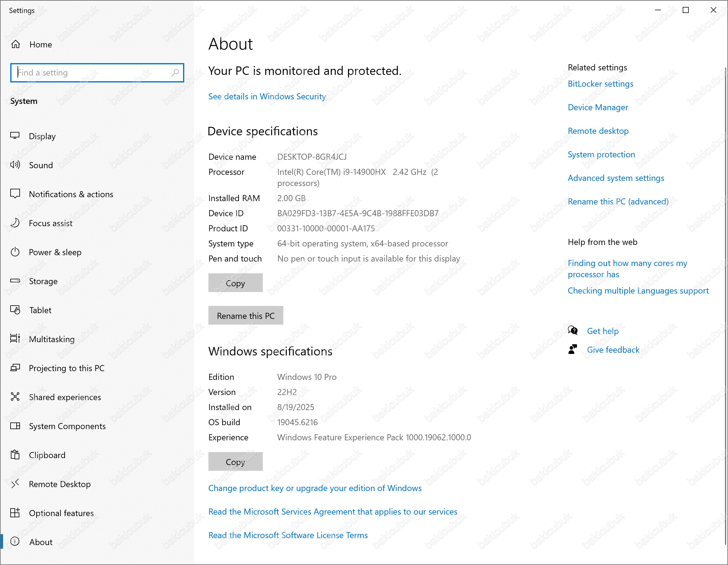Click the Home house icon
The height and width of the screenshot is (565, 728).
click(15, 44)
